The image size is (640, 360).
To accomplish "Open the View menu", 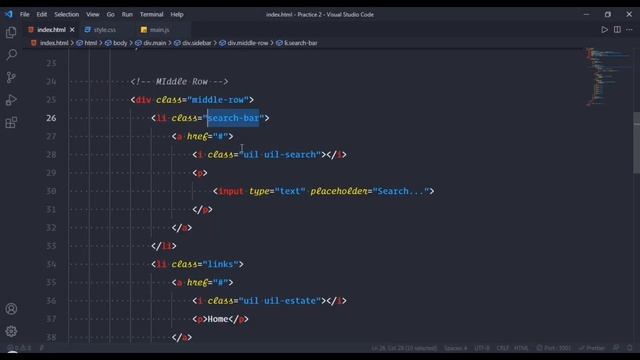I will click(x=93, y=14).
